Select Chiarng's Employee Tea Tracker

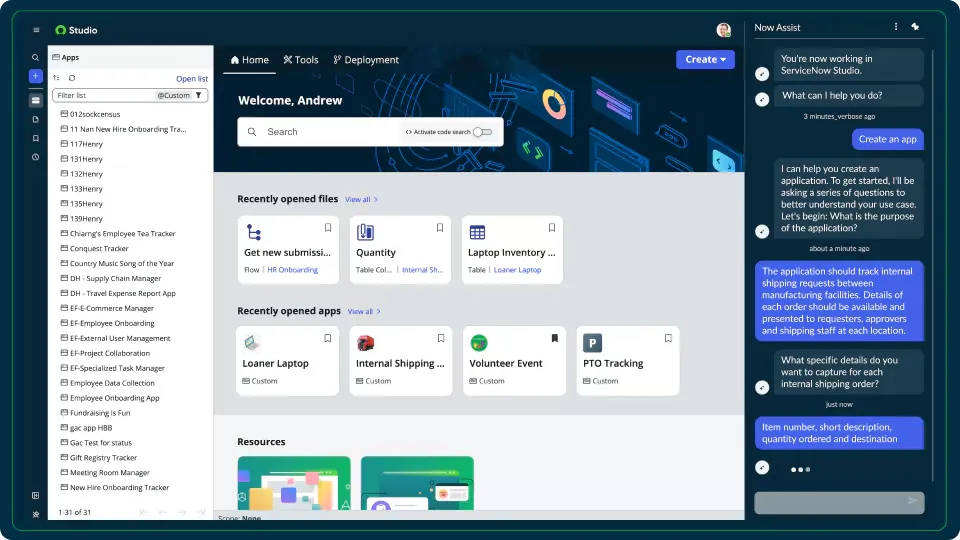pos(122,234)
